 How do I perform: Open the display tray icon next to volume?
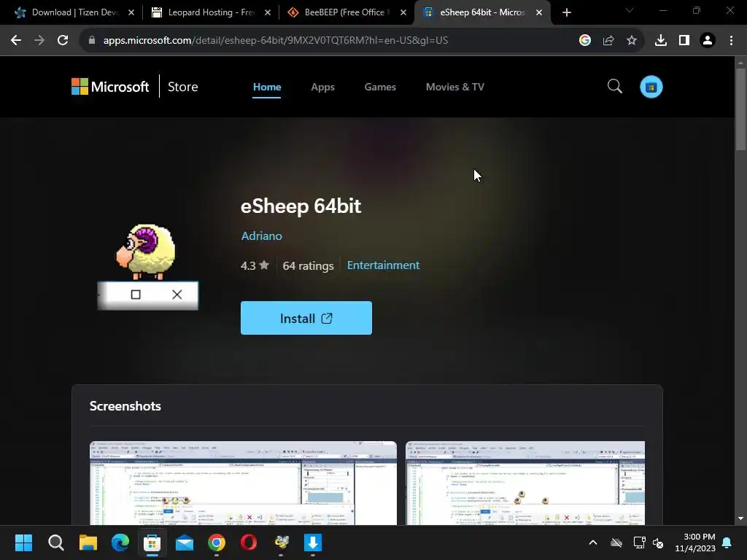click(x=639, y=542)
